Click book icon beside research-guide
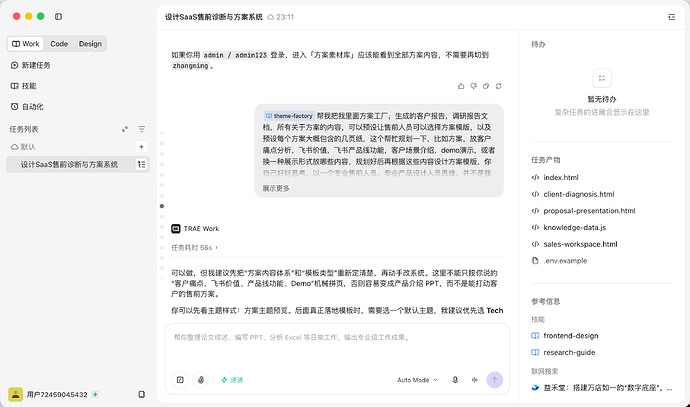The height and width of the screenshot is (407, 690). click(535, 352)
